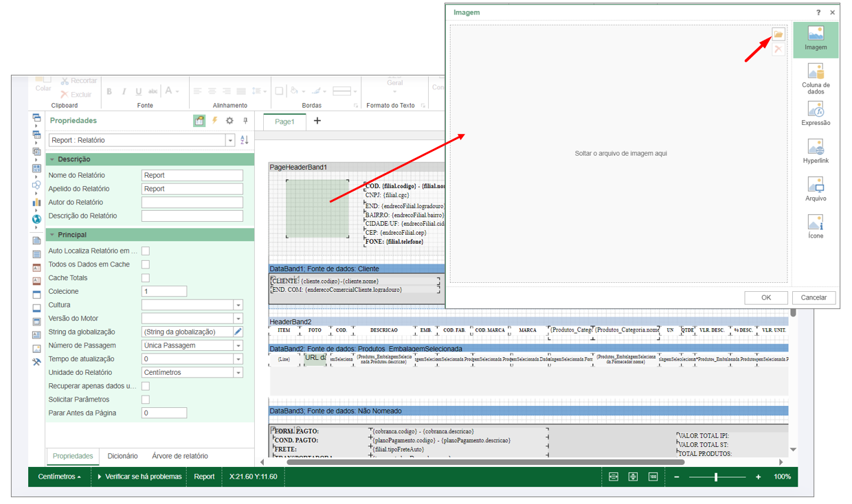The image size is (852, 504).
Task: Select the Coluna de dados image source
Action: point(816,78)
